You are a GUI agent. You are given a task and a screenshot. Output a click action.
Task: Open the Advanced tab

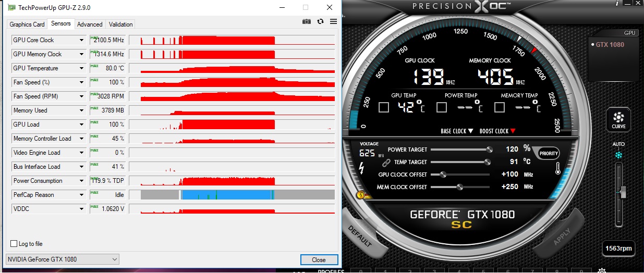[x=90, y=24]
